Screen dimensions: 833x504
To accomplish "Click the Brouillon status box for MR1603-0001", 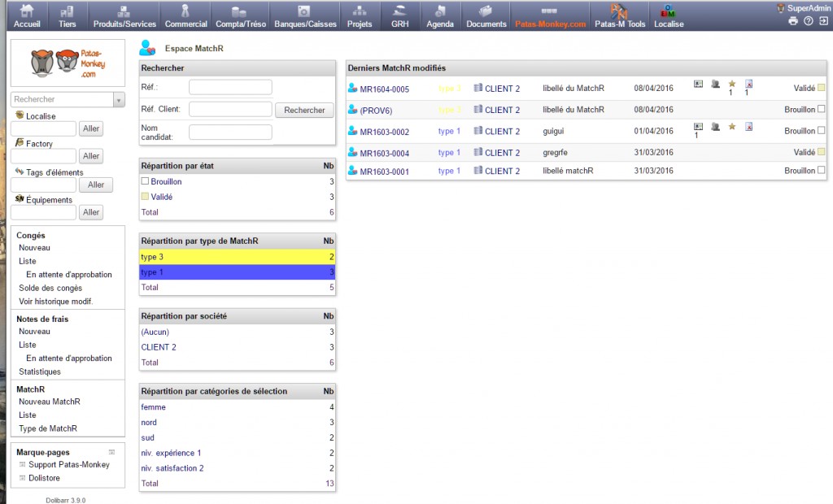I will [x=821, y=171].
